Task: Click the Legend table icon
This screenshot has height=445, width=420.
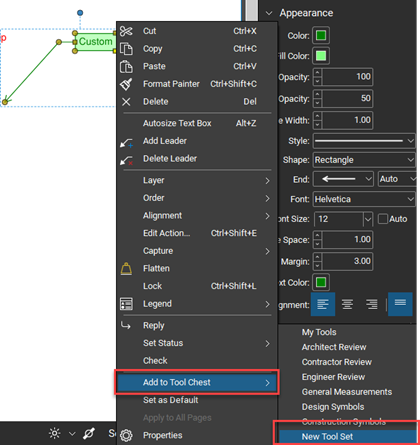Action: coord(126,304)
